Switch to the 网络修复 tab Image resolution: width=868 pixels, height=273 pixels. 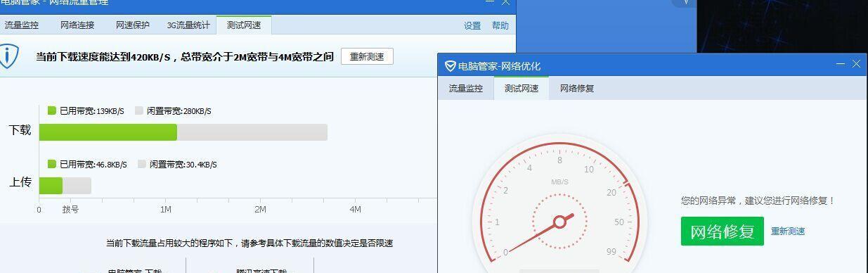click(577, 89)
